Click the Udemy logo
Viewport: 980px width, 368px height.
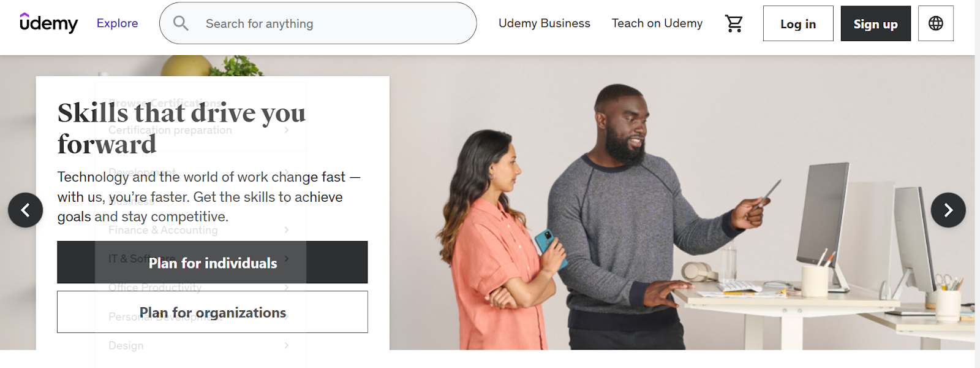click(48, 23)
